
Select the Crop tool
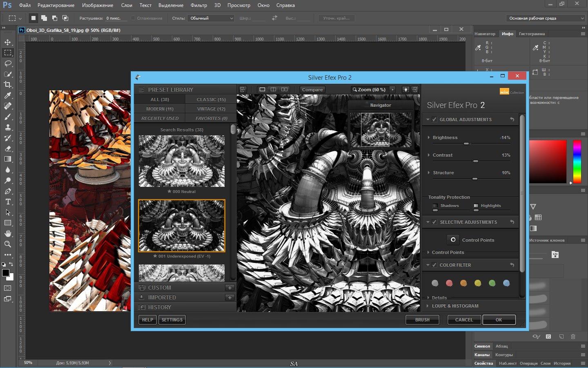click(x=8, y=85)
